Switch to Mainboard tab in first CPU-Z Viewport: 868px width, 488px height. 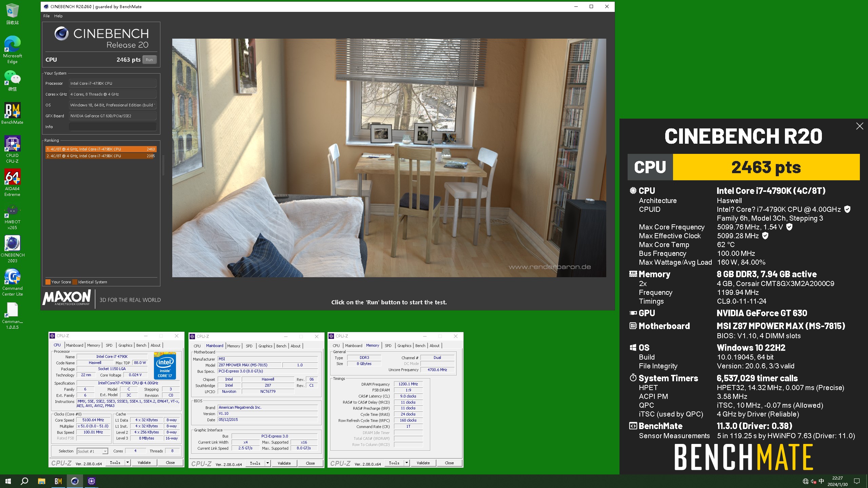[75, 345]
